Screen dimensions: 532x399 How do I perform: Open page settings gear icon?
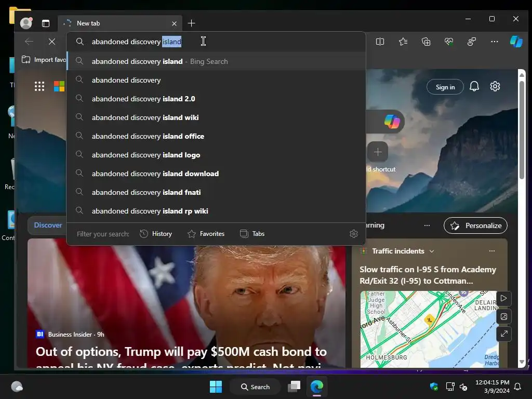tap(495, 87)
